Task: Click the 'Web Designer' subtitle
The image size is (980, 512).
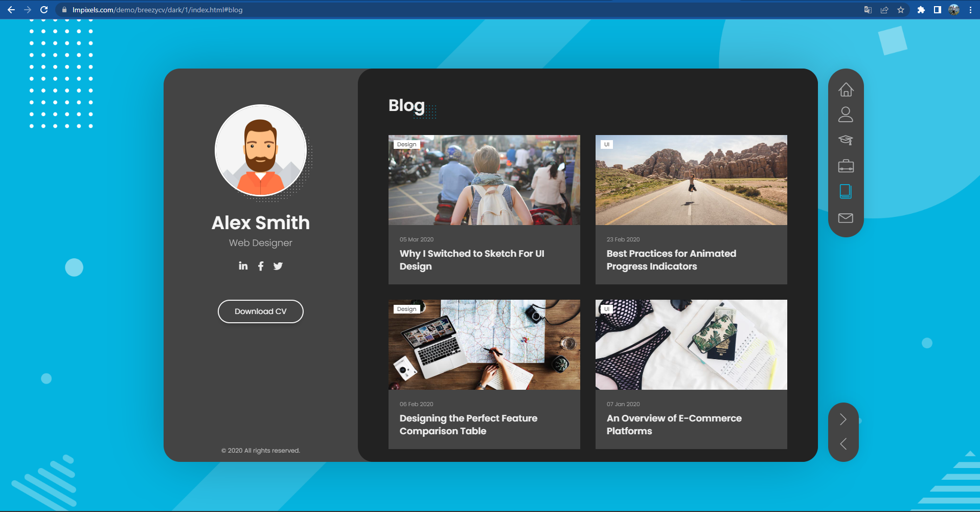Action: (261, 243)
